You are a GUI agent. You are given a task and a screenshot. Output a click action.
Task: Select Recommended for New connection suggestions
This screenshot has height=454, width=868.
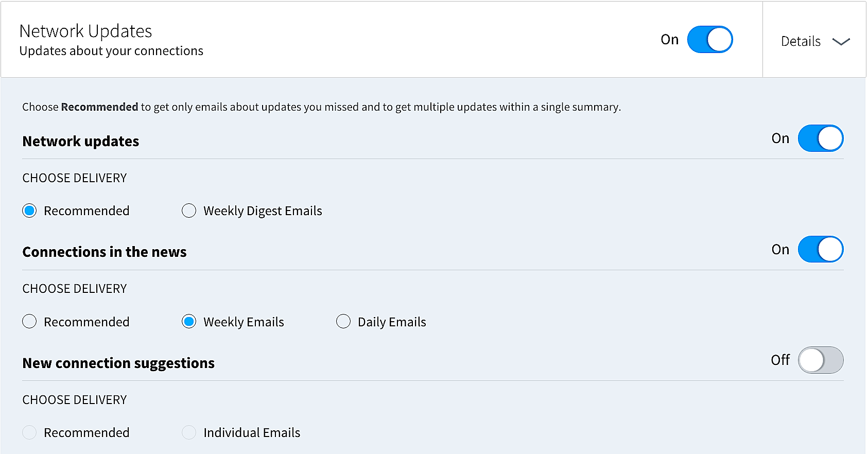[x=30, y=433]
